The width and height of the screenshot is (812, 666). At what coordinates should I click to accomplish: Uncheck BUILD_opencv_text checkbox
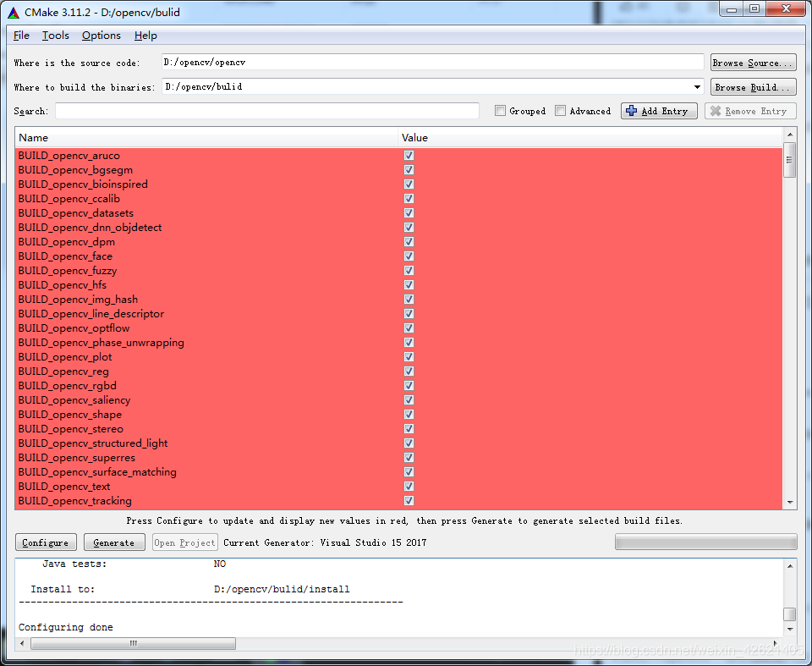click(409, 486)
